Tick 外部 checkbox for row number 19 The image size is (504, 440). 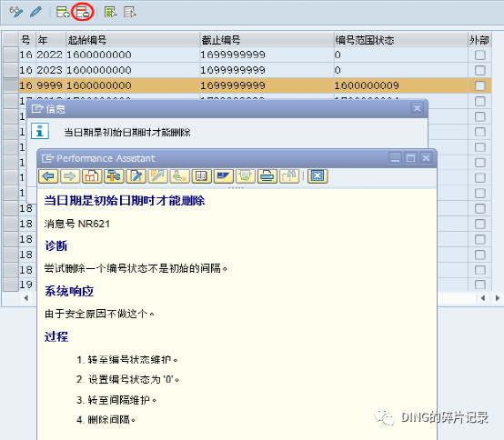click(x=480, y=285)
